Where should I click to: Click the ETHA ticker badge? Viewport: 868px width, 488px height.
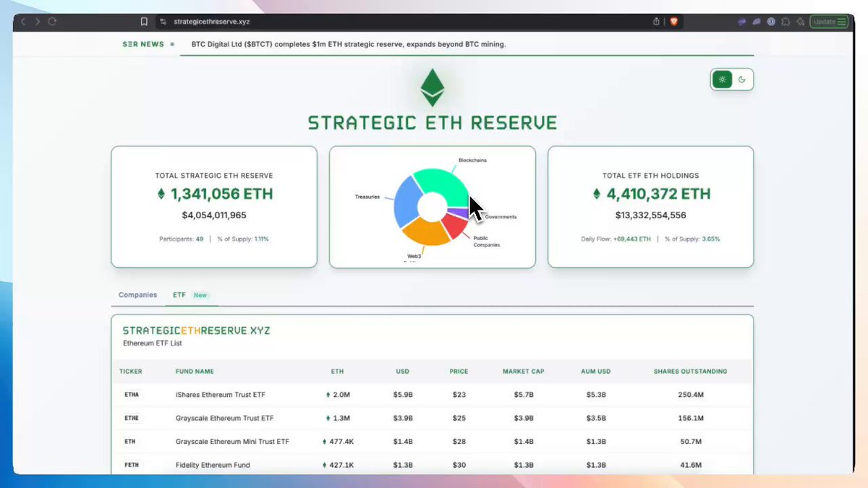132,395
